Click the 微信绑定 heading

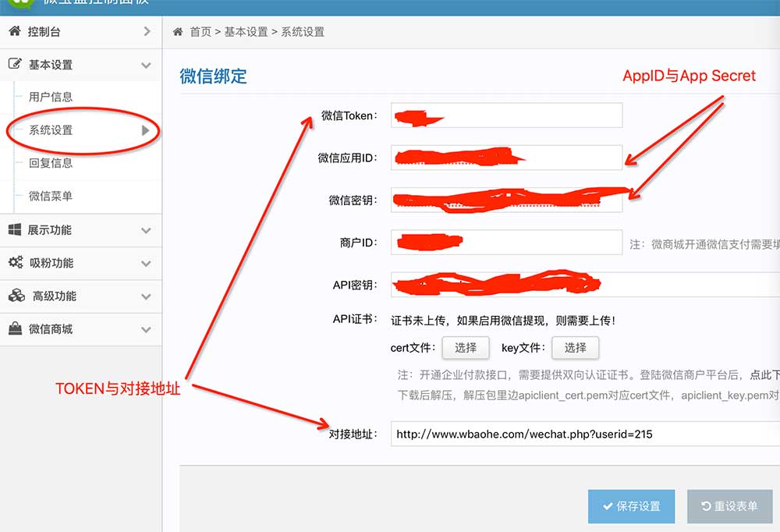pos(213,76)
